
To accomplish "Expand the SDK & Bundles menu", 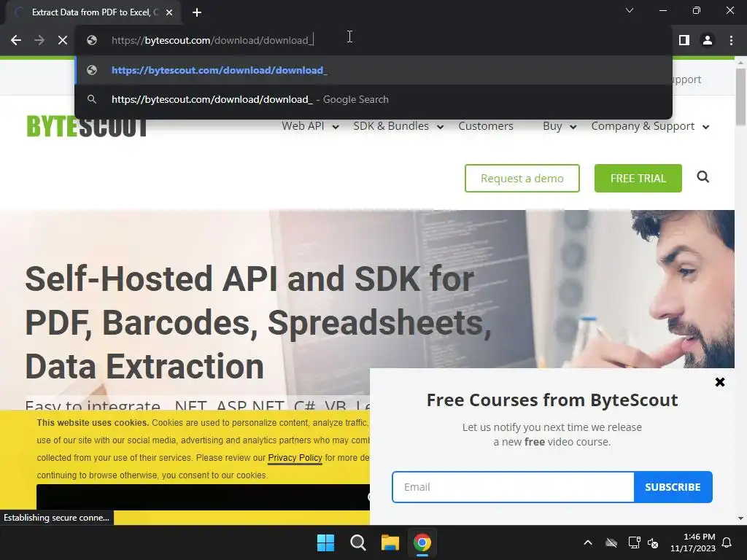I will tap(398, 126).
